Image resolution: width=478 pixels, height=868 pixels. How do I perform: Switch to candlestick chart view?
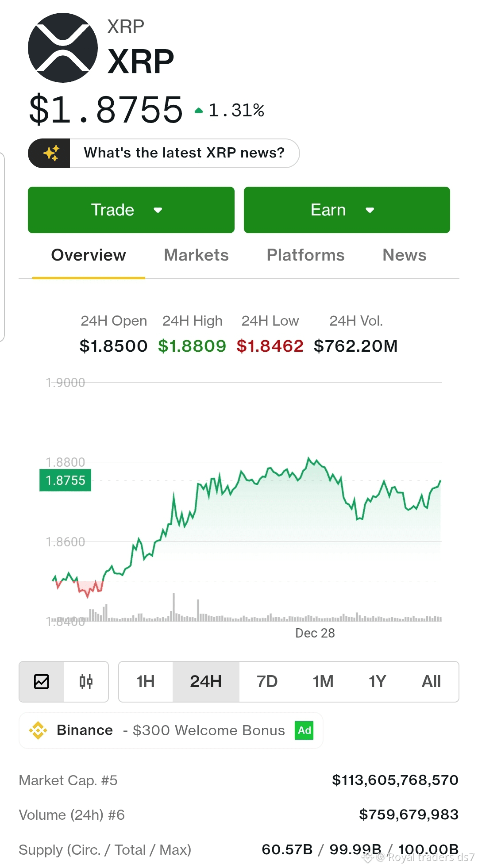(86, 681)
